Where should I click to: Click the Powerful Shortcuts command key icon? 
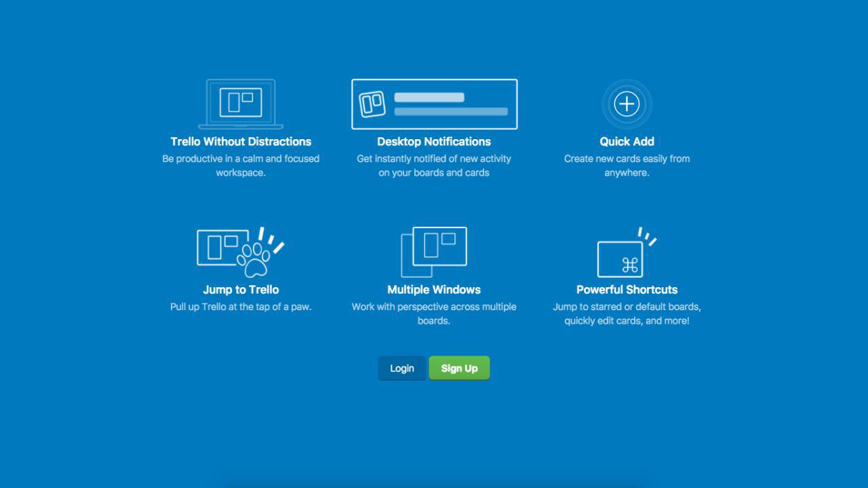pos(627,252)
